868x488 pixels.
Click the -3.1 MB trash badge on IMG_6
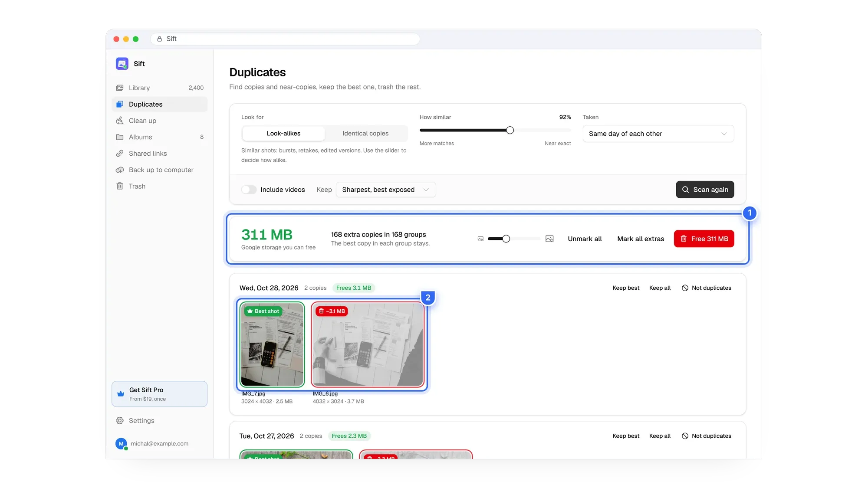[332, 311]
